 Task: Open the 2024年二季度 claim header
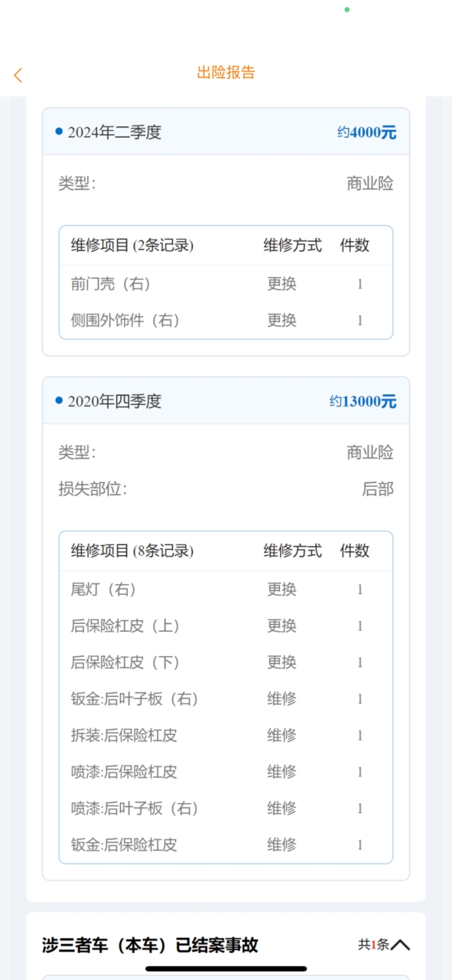[x=226, y=132]
